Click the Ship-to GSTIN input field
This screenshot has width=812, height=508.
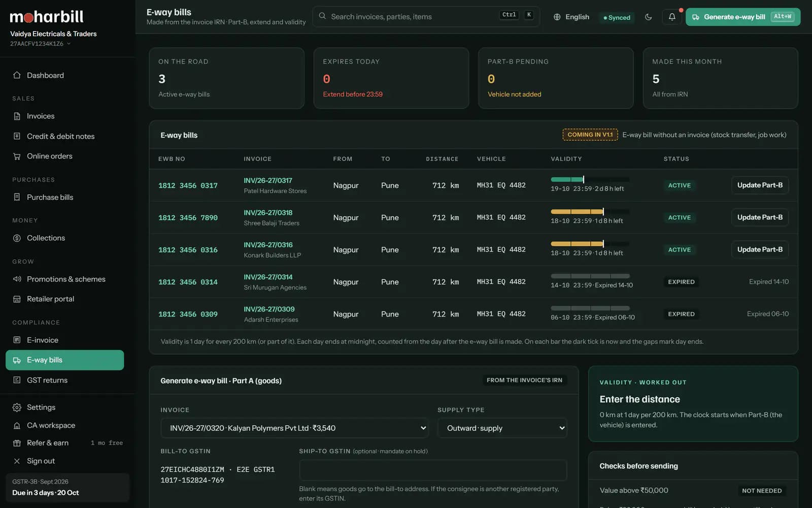tap(433, 470)
